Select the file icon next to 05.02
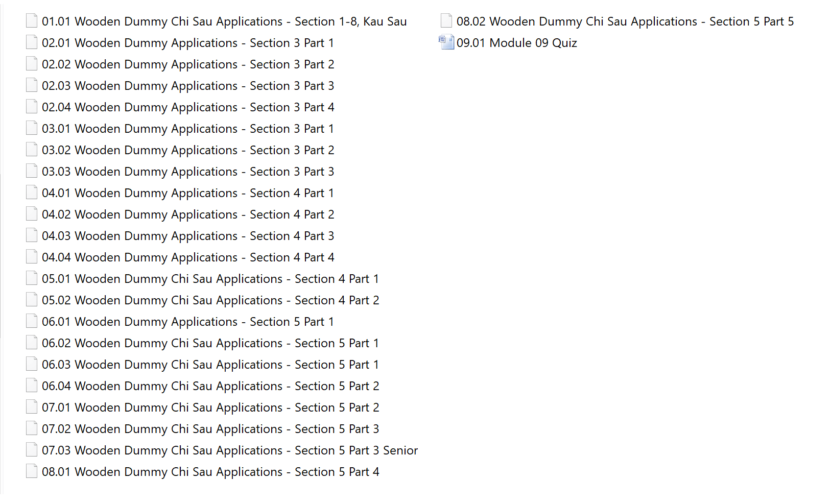This screenshot has width=831, height=504. [x=32, y=300]
